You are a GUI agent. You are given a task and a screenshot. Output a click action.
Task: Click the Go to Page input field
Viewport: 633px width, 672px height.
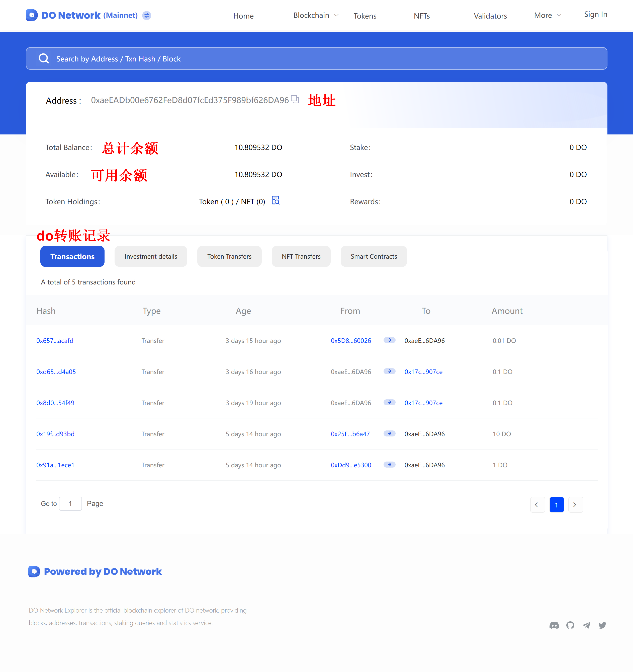coord(70,503)
